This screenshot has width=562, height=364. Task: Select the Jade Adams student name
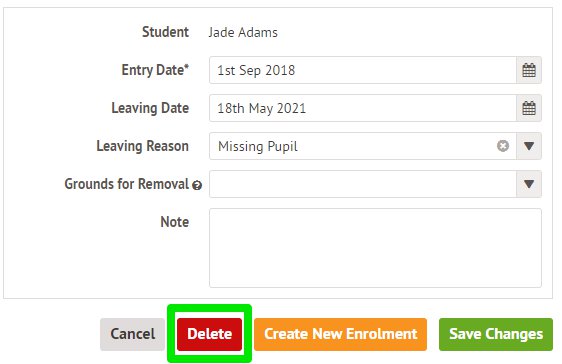[x=243, y=33]
